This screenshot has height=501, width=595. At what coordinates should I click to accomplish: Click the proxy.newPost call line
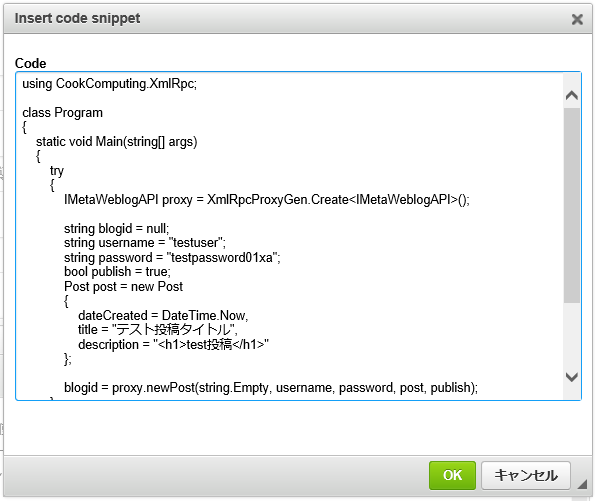click(x=271, y=388)
